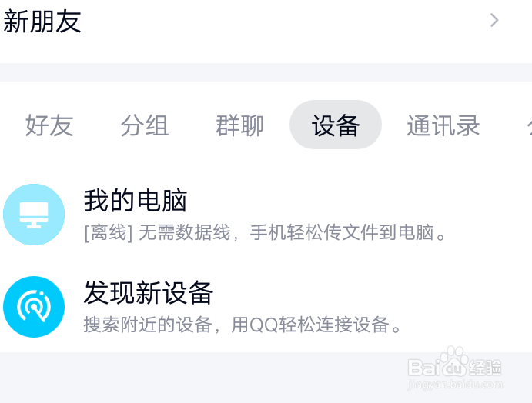This screenshot has height=403, width=532.
Task: Tap the 我的电脑 computer monitor icon
Action: coord(34,215)
